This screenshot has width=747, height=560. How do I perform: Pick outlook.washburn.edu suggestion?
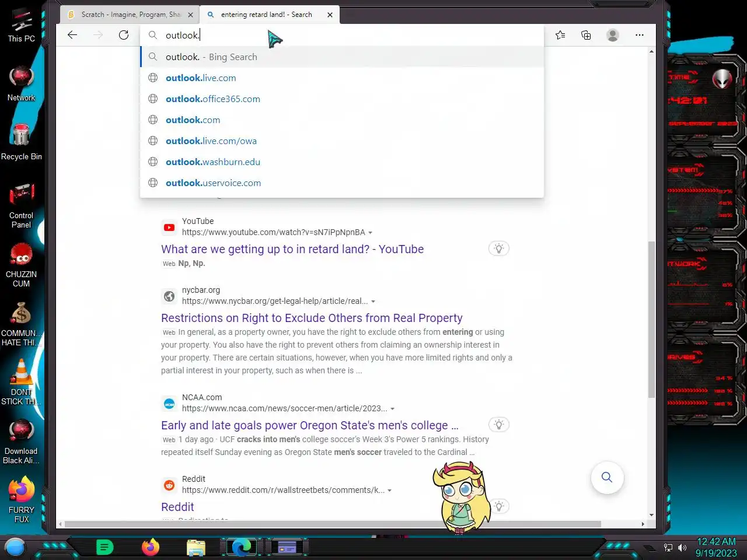point(342,162)
